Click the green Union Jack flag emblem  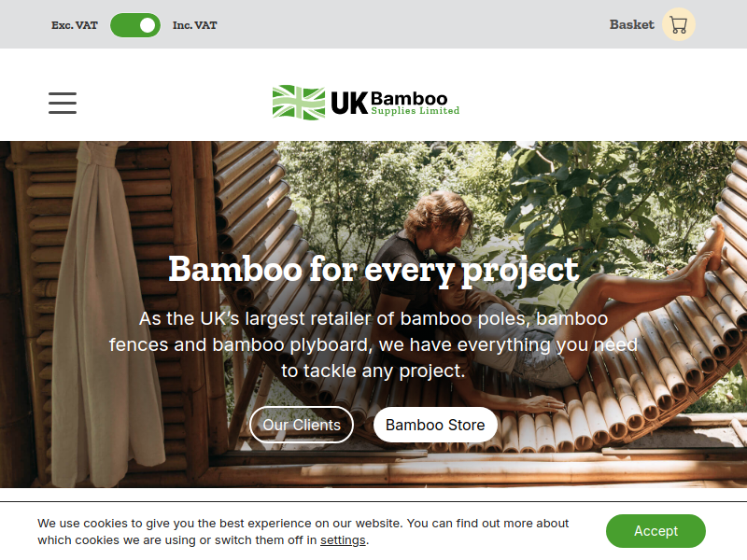299,103
